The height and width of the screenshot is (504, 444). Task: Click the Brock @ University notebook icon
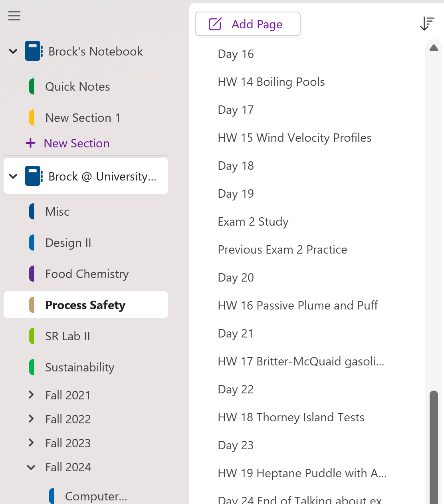34,176
